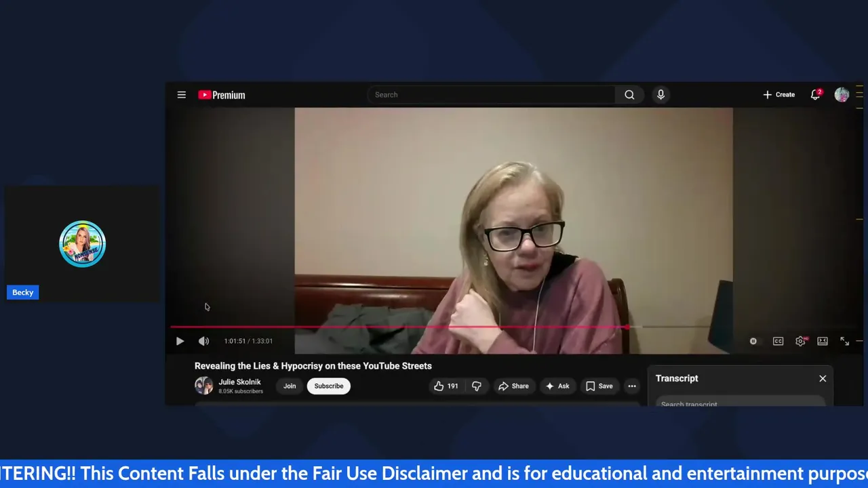Click the Transcript panel heading
The width and height of the screenshot is (868, 488).
click(x=677, y=378)
